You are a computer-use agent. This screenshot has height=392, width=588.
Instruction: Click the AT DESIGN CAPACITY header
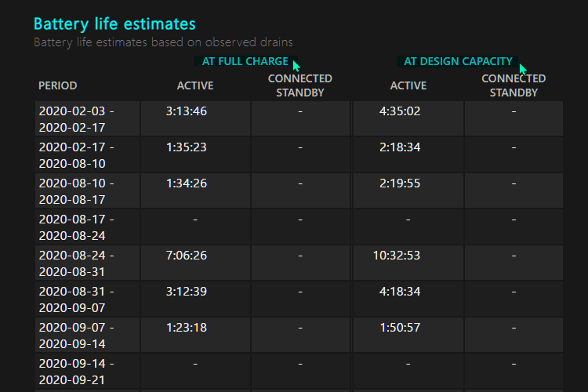tap(458, 61)
